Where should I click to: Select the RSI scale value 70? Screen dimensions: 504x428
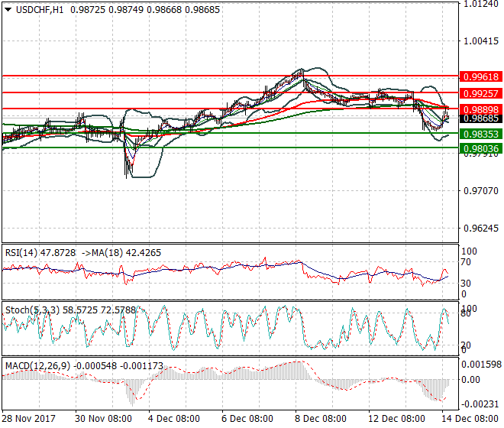466,262
